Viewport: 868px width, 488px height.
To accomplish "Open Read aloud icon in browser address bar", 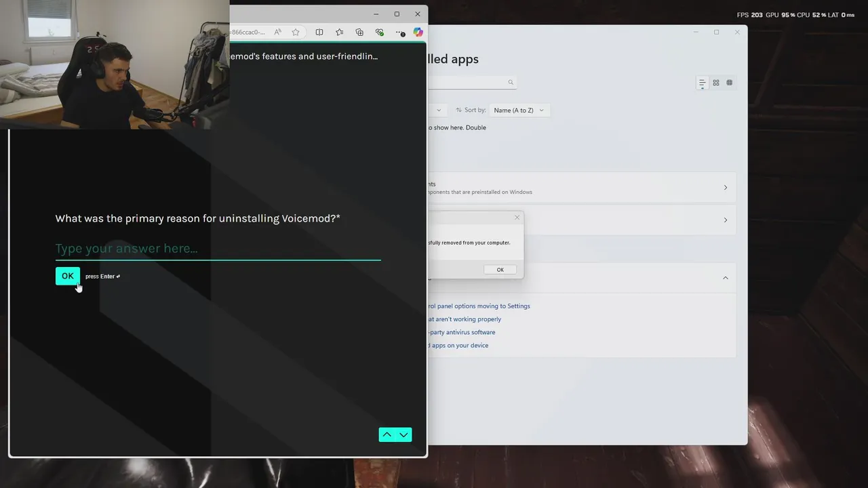I will [277, 32].
